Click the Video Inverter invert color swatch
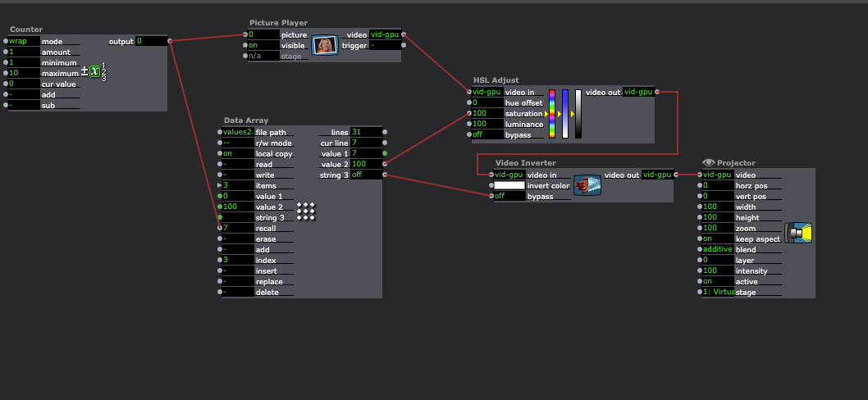Image resolution: width=868 pixels, height=400 pixels. pyautogui.click(x=508, y=185)
